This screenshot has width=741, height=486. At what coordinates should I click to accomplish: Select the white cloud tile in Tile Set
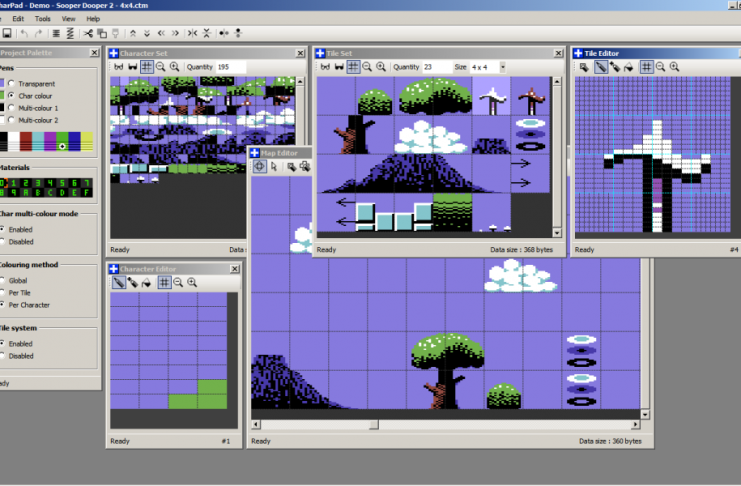tap(431, 135)
